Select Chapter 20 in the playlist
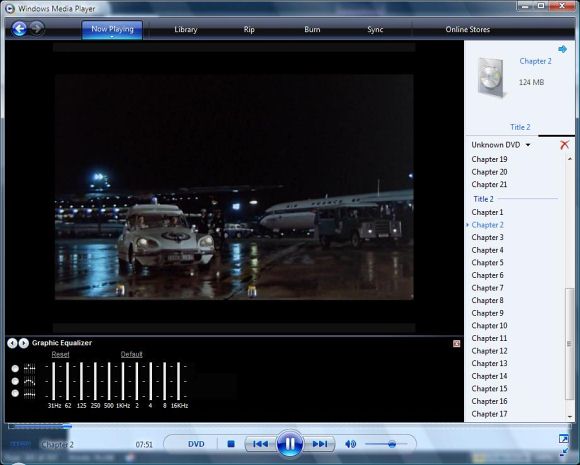This screenshot has height=465, width=580. [x=489, y=172]
